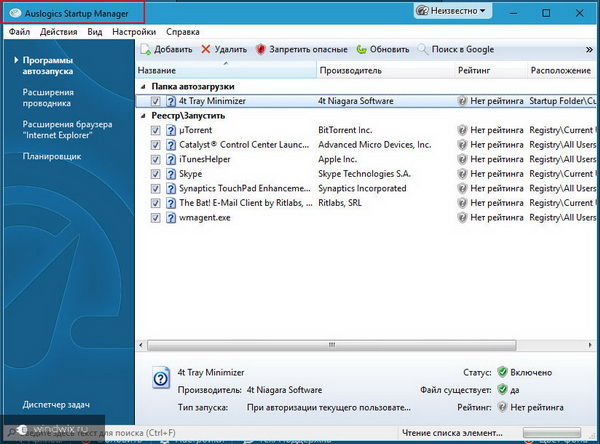
Task: Refresh the list with Обновить icon
Action: 361,49
